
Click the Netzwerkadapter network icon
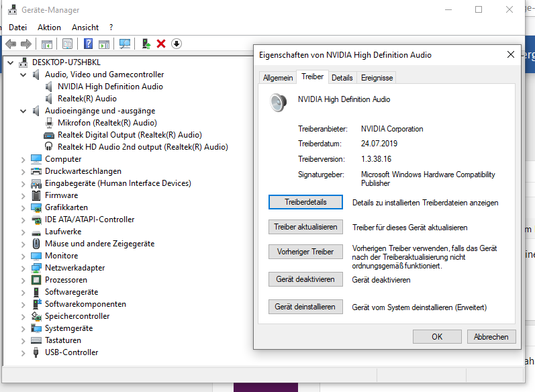coord(36,268)
